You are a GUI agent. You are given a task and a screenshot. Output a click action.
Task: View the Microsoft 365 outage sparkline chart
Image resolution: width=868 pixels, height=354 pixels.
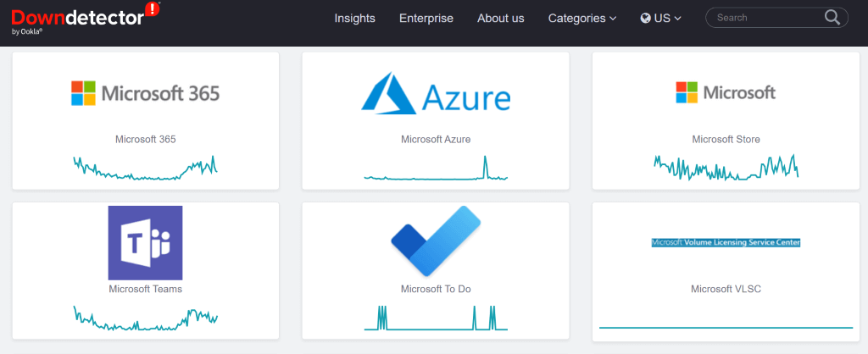point(145,167)
